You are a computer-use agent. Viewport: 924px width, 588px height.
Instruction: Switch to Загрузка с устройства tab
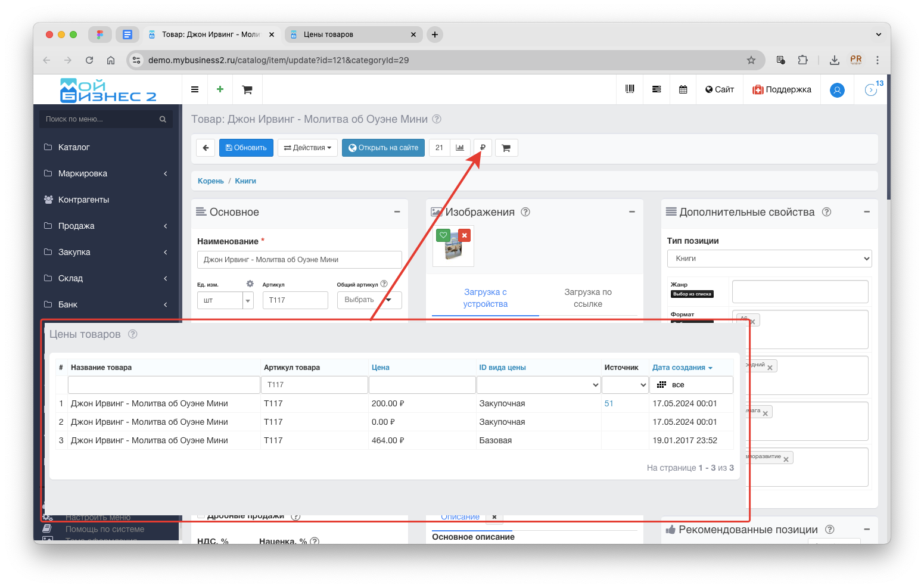485,298
